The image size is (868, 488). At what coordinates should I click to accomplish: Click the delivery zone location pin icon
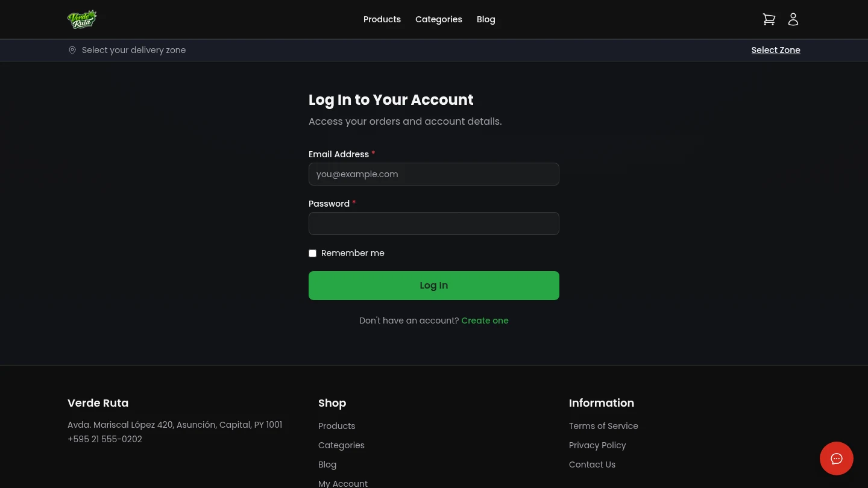[72, 50]
